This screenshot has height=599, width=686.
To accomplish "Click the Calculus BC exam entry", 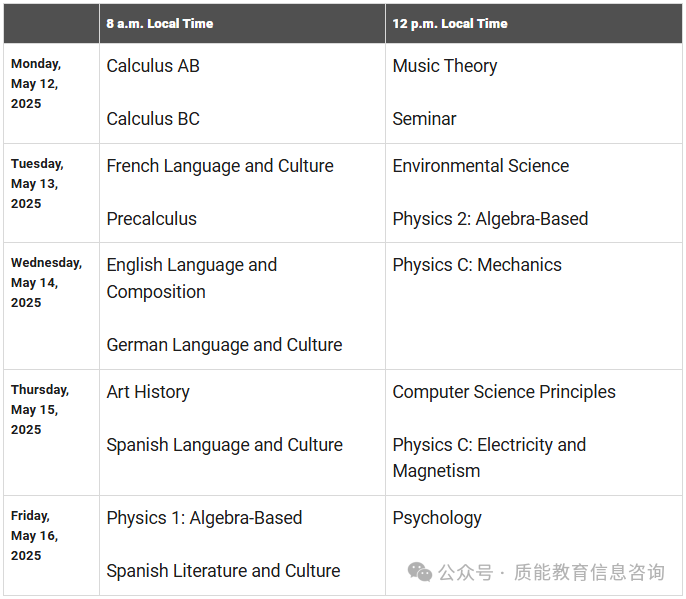I will tap(153, 119).
